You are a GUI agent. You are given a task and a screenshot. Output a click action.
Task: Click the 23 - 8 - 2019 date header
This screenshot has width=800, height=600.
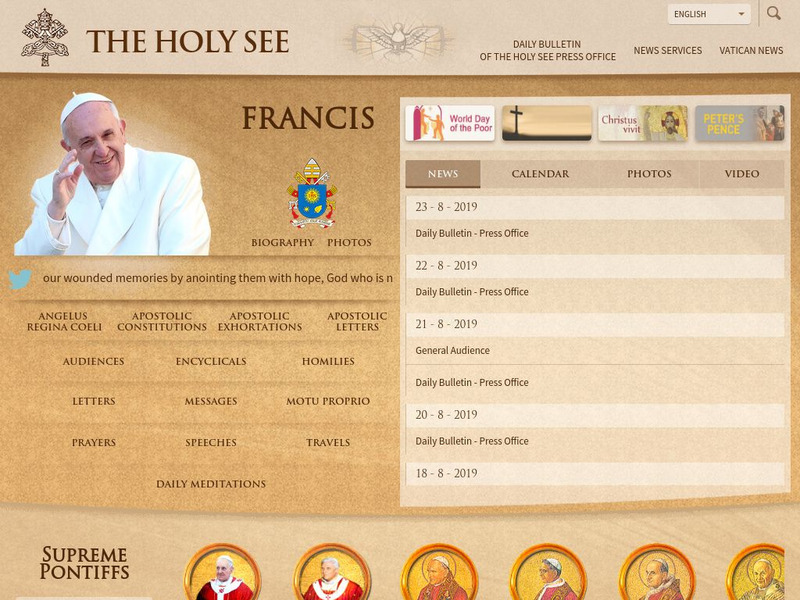[595, 207]
